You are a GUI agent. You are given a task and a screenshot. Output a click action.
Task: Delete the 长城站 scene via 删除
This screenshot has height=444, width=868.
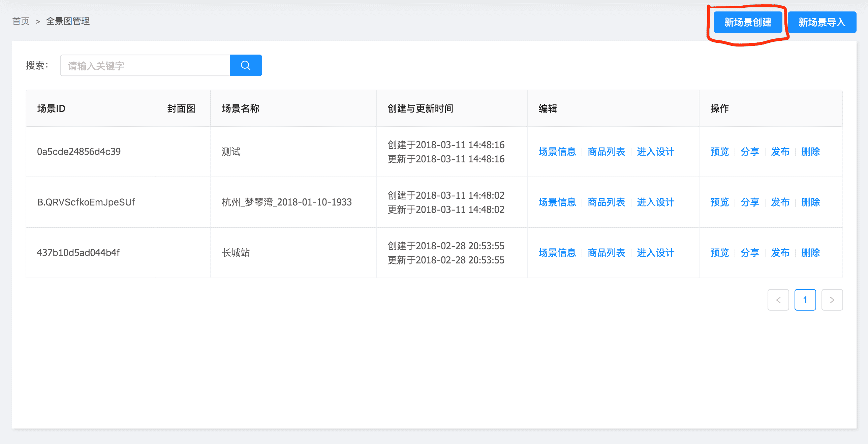[810, 253]
